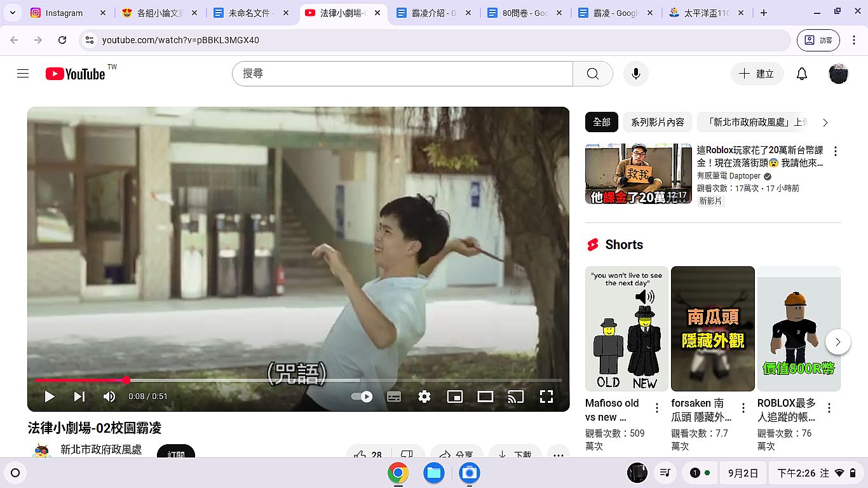Cast video to a TV
Image resolution: width=868 pixels, height=488 pixels.
(515, 396)
